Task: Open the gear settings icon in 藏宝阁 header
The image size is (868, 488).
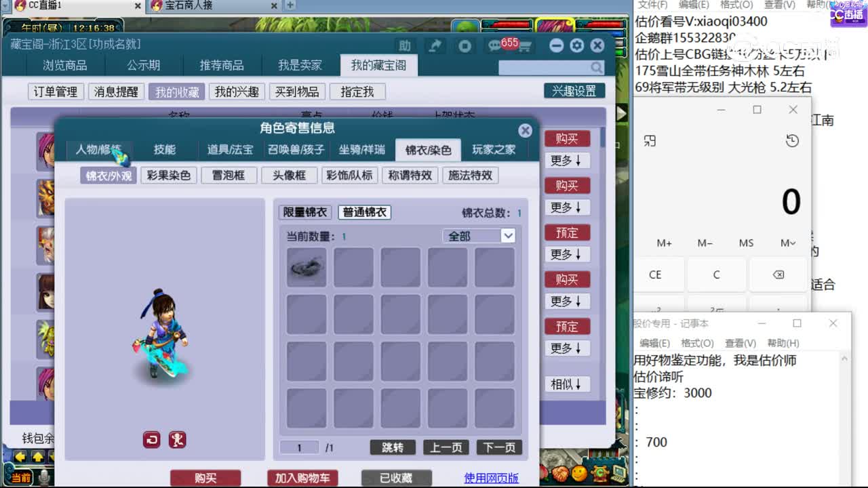Action: point(576,45)
